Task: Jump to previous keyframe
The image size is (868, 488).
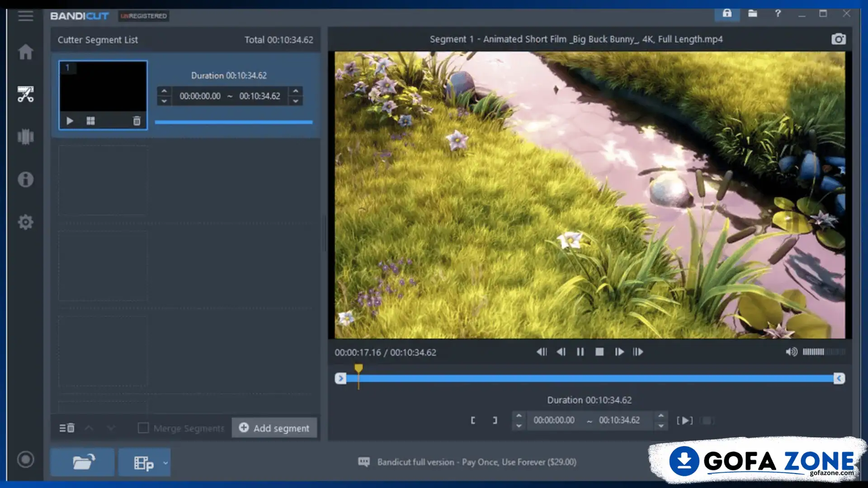Action: tap(542, 352)
